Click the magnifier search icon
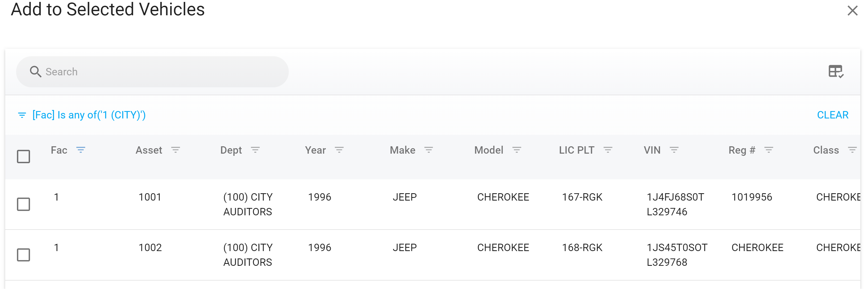868x289 pixels. [x=35, y=72]
